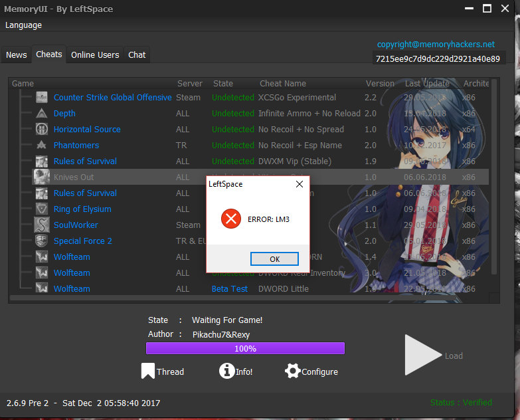Click the Status : Verified text
The width and height of the screenshot is (520, 420).
[461, 403]
